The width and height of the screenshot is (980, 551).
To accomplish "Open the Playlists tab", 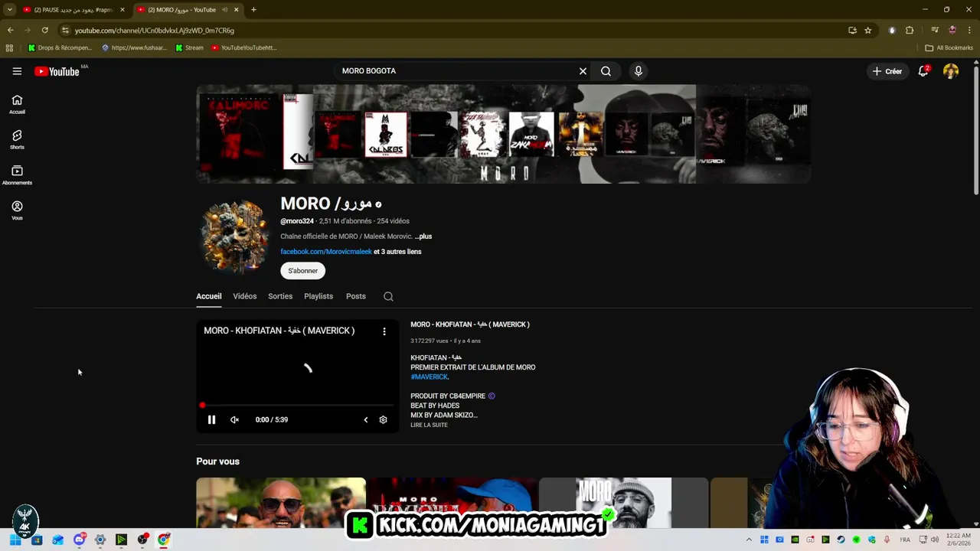I will (318, 296).
